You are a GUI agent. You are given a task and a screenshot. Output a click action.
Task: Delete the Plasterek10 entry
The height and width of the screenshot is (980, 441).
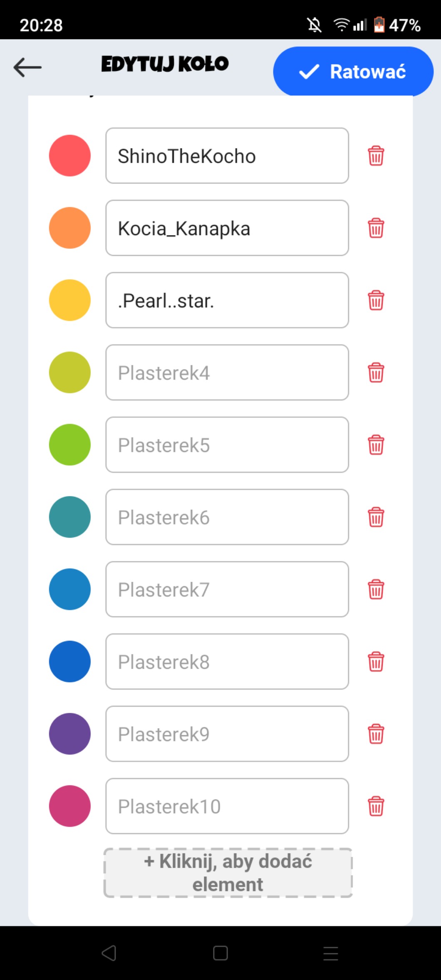click(376, 806)
